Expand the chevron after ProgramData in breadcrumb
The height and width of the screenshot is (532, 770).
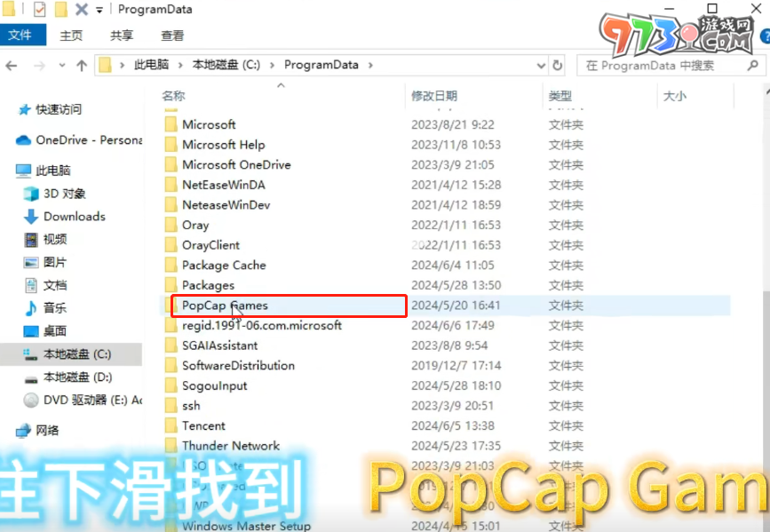[x=370, y=66]
